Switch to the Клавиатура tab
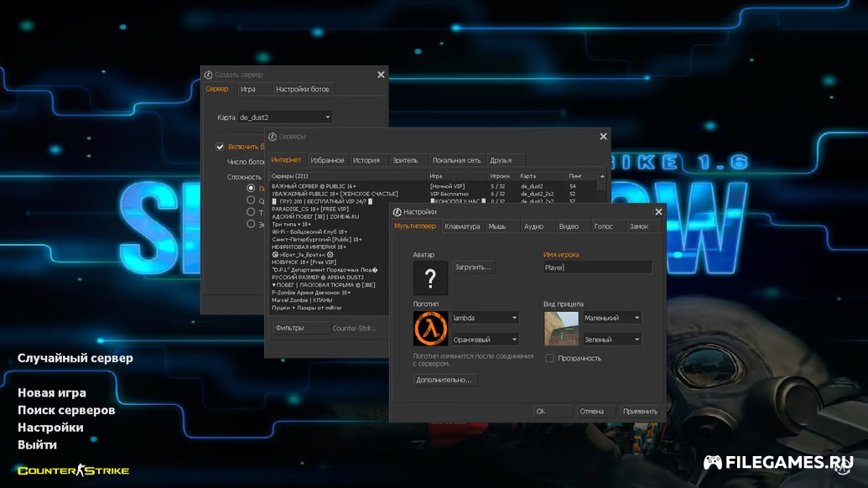 [462, 226]
